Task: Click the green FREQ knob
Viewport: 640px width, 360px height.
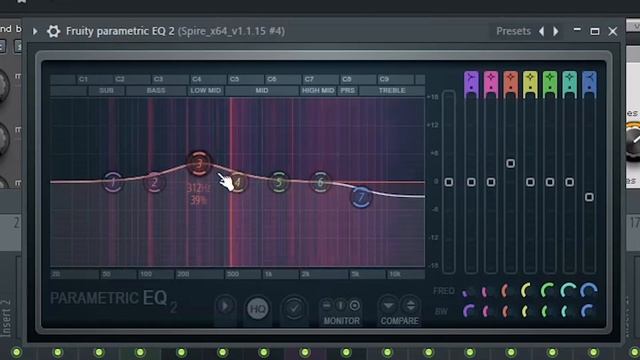Action: click(x=548, y=291)
